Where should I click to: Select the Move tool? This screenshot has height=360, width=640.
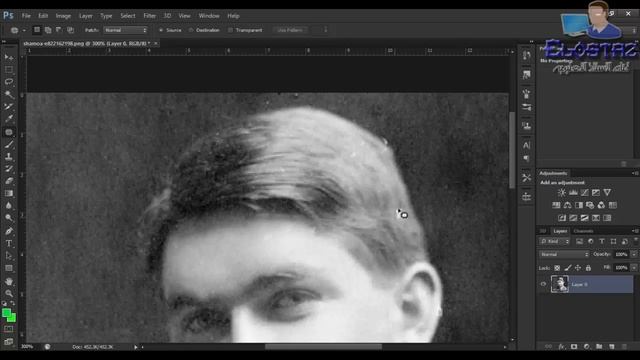pos(9,58)
